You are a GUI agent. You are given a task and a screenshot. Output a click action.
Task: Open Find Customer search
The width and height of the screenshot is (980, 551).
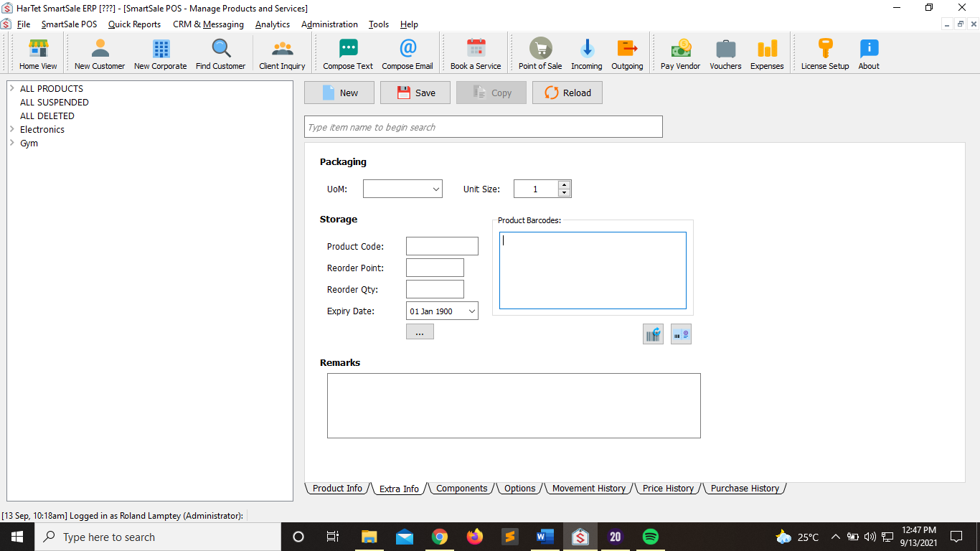(x=220, y=54)
